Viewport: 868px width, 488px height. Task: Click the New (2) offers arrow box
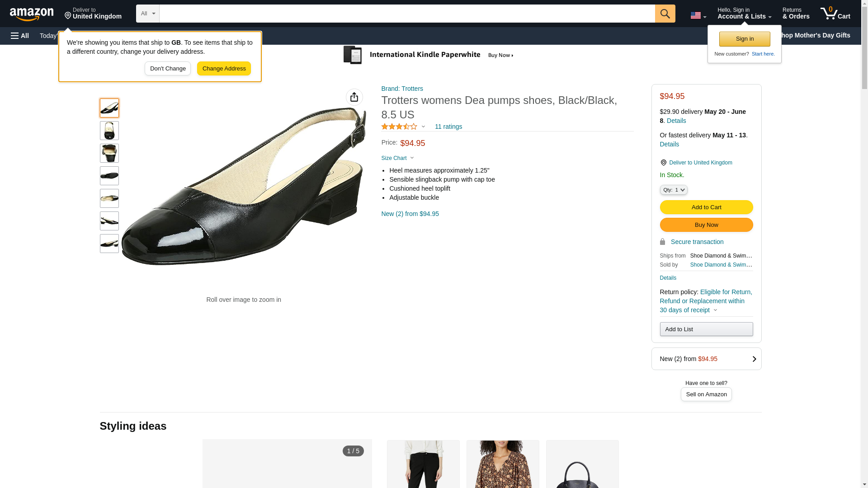coord(706,359)
